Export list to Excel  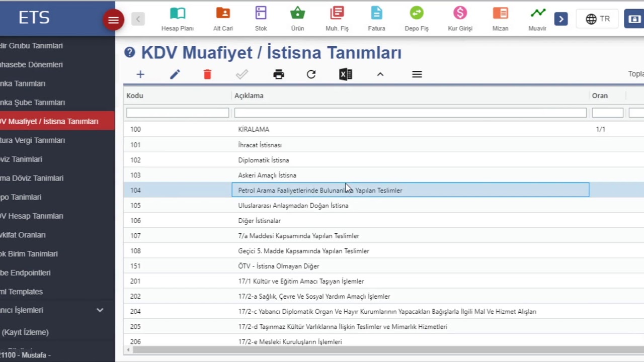pyautogui.click(x=346, y=74)
